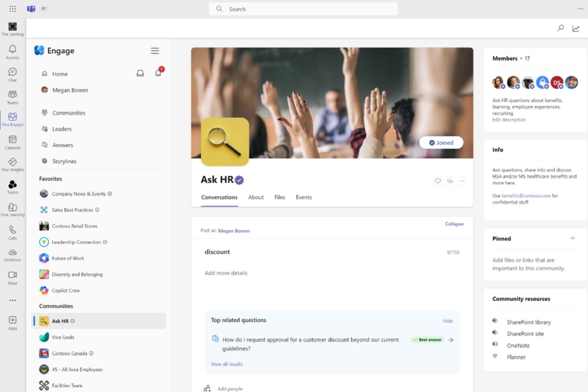The height and width of the screenshot is (392, 588).
Task: Click the Communities icon in Engage menu
Action: [x=44, y=112]
